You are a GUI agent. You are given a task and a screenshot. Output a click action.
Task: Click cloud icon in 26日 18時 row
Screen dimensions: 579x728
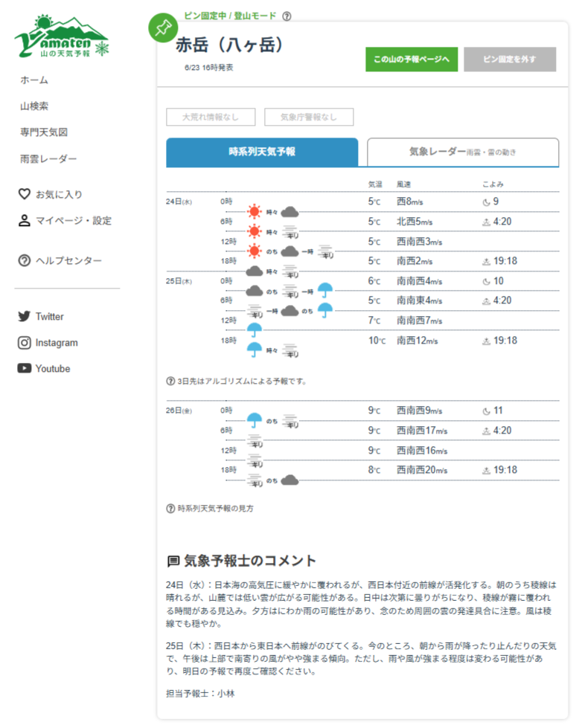point(290,480)
